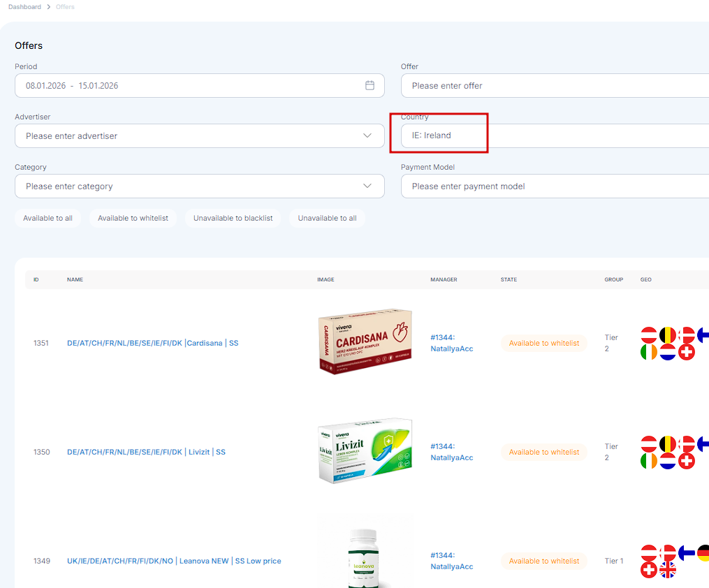Open the Payment Model dropdown field
Screen dimensions: 709x588
coord(555,186)
